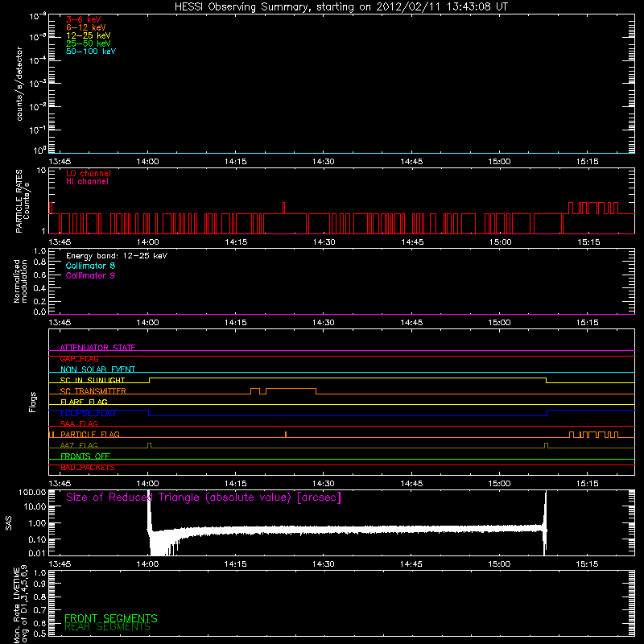Click the Energy band: 12-25 keV text
Viewport: 644px width, 644px height.
pos(117,256)
